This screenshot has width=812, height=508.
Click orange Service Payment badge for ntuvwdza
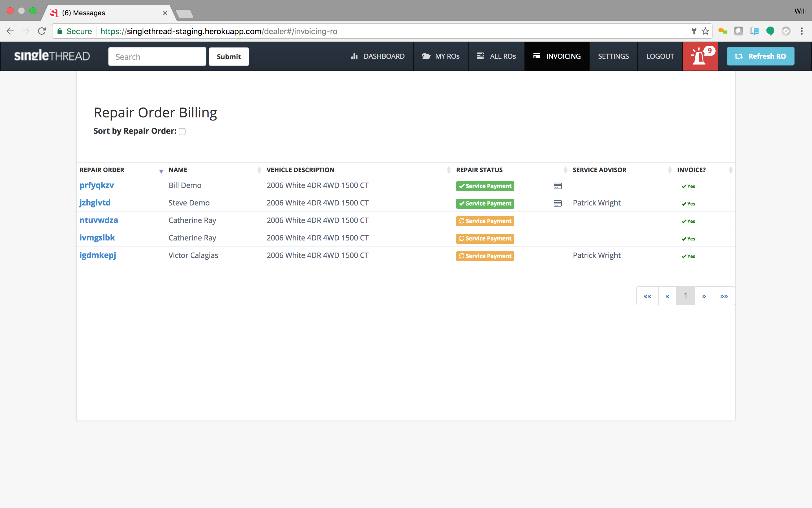485,221
